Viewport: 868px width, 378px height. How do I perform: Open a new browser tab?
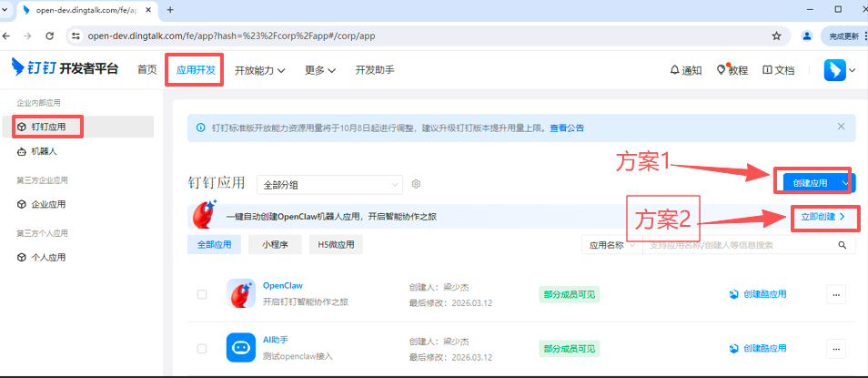170,9
